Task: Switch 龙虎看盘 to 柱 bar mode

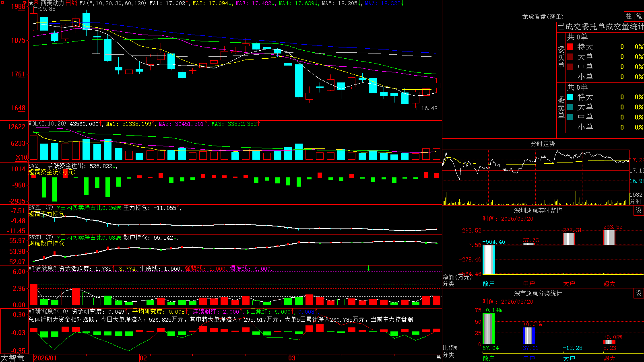Action: 629,16
